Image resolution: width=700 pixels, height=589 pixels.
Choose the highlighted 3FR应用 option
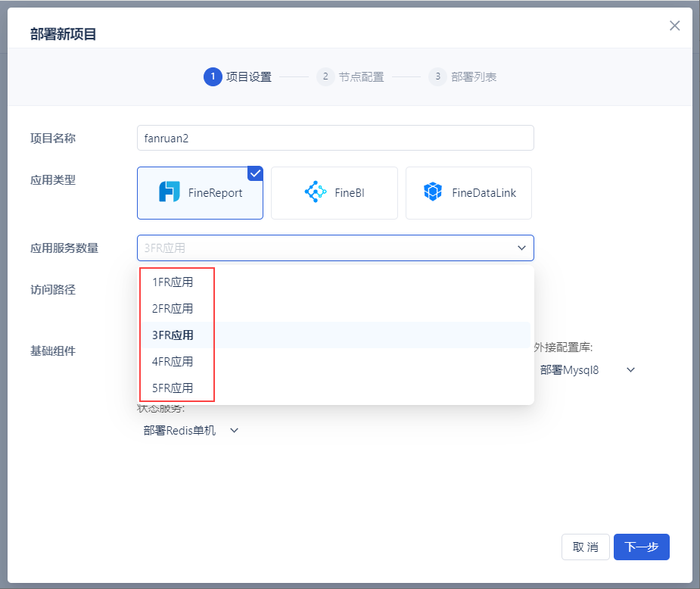335,335
